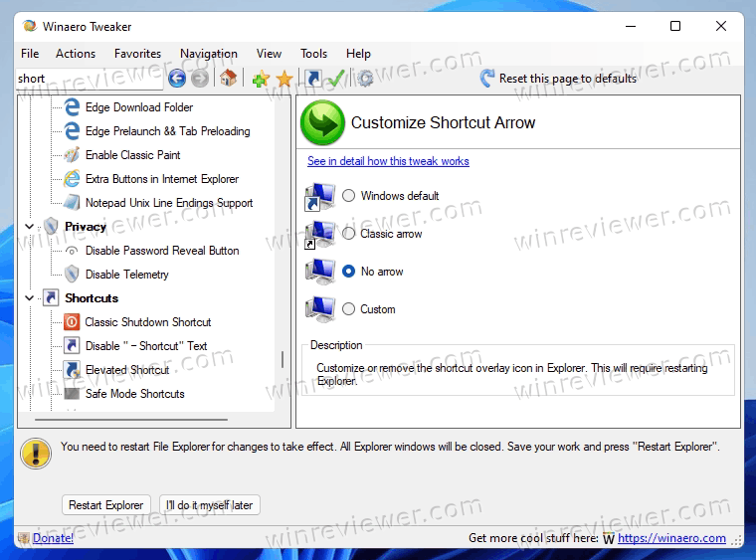
Task: Click the Restart Explorer button
Action: coord(106,505)
